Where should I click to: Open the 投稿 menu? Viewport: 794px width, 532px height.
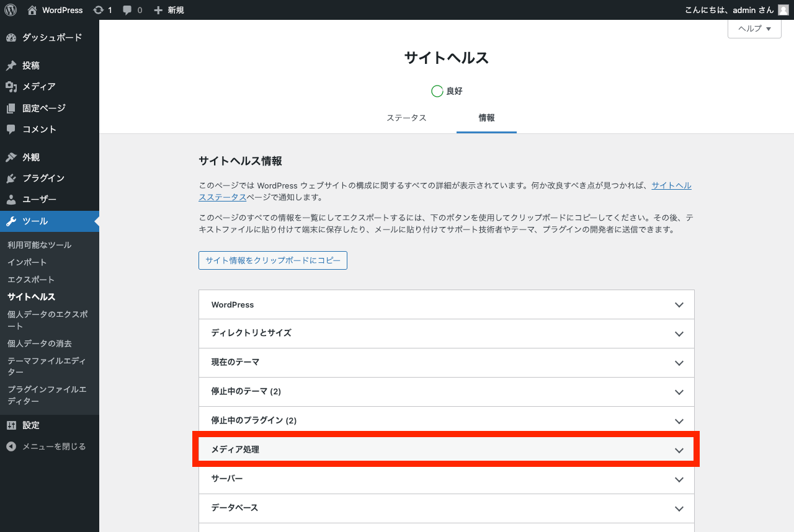pyautogui.click(x=50, y=66)
